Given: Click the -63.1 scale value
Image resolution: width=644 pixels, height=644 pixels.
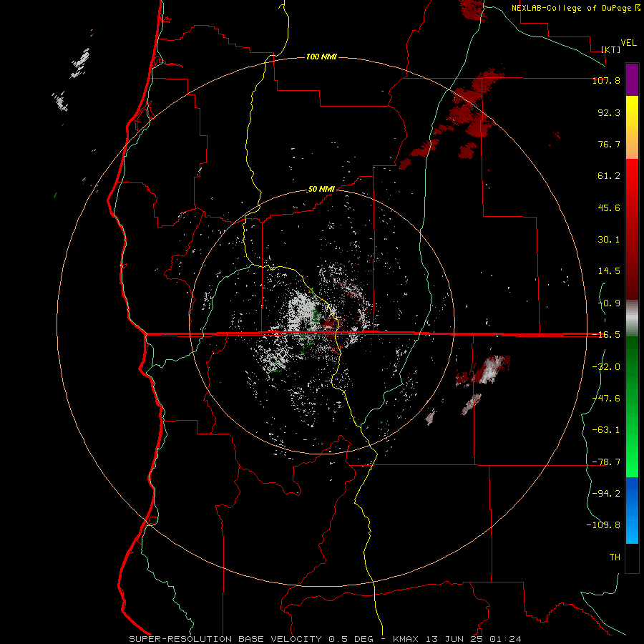Looking at the screenshot, I should (x=606, y=430).
